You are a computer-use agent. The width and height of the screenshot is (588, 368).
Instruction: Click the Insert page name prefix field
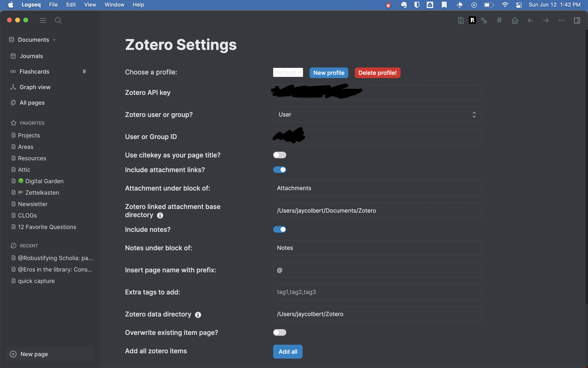point(377,270)
